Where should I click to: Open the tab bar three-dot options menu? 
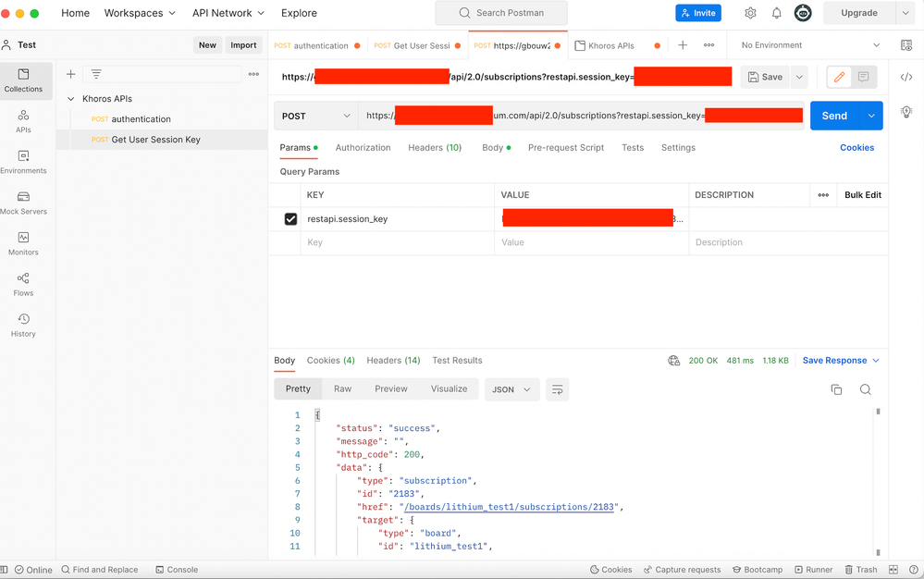click(x=708, y=45)
